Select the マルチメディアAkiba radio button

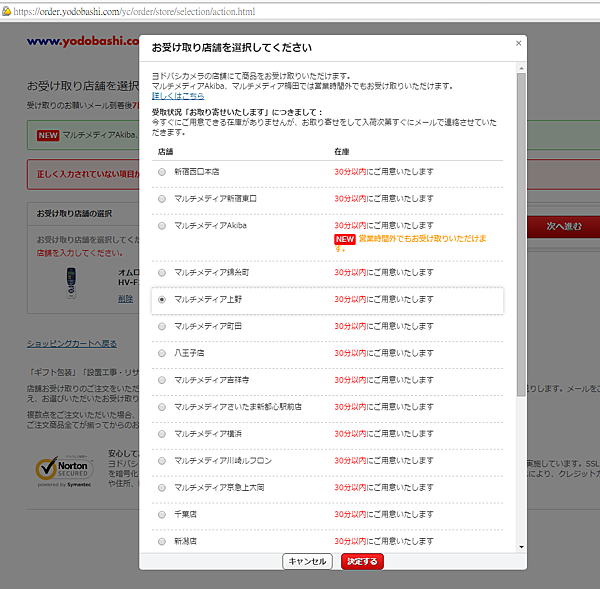pyautogui.click(x=162, y=226)
